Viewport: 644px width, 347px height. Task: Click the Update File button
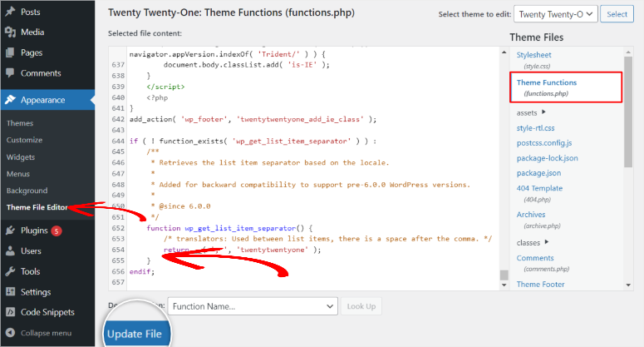coord(135,334)
